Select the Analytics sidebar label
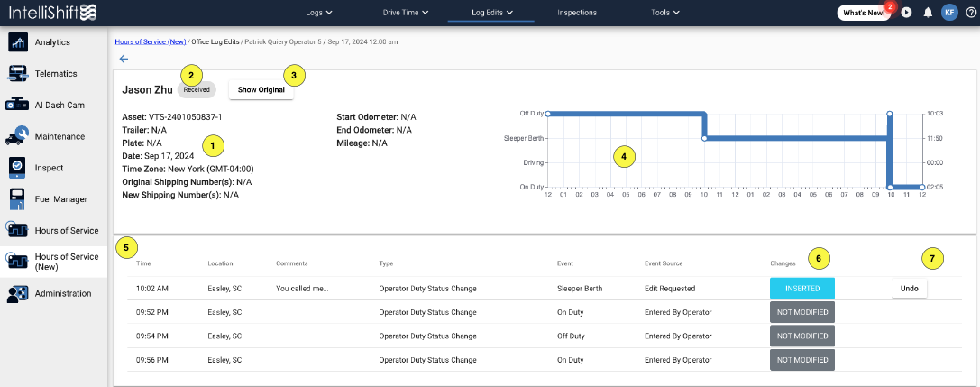 point(52,42)
